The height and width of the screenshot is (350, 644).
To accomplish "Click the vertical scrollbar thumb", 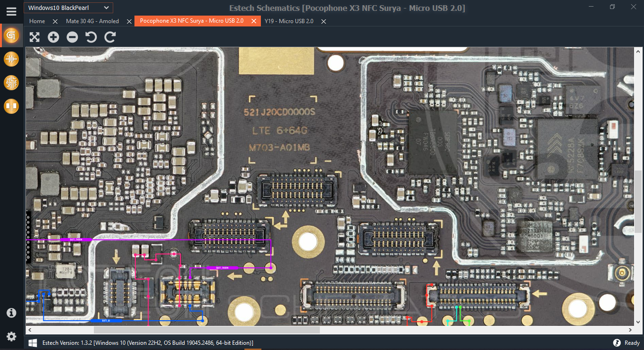I will click(x=638, y=201).
